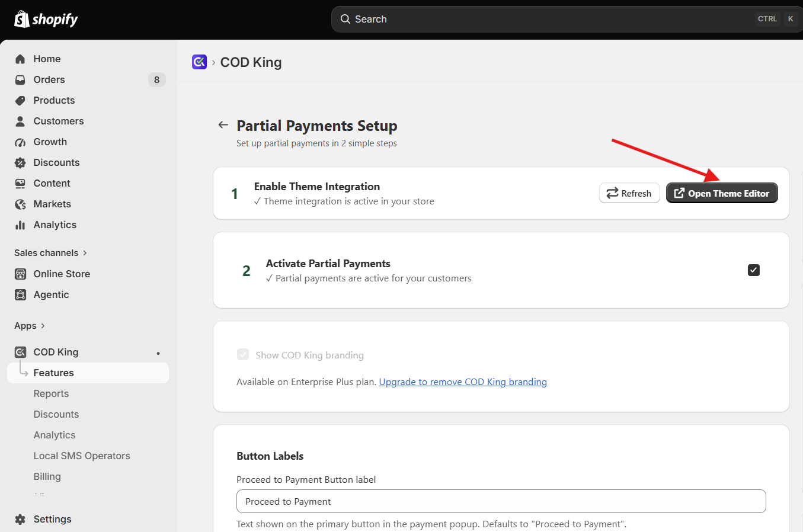This screenshot has width=803, height=532.
Task: Click the Orders count badge 8
Action: (156, 79)
